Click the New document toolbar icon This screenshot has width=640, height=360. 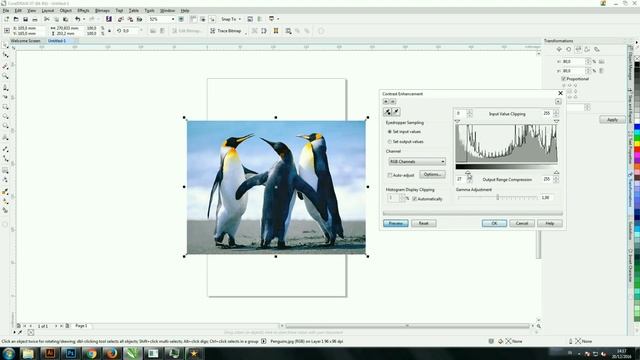click(7, 19)
